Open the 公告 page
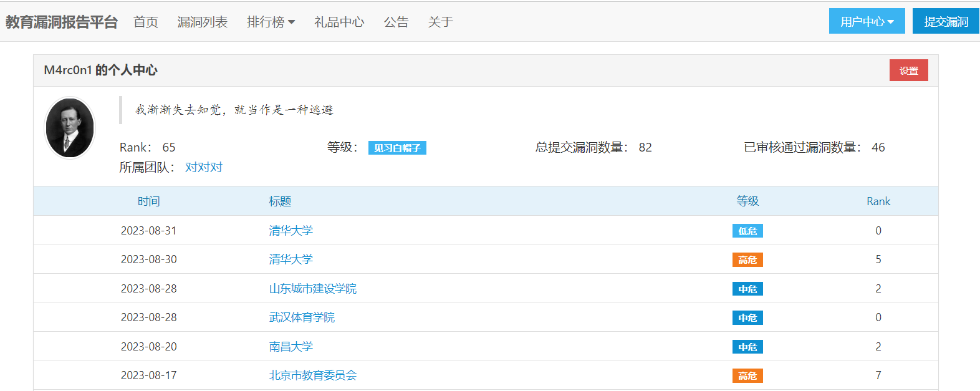This screenshot has height=391, width=980. pyautogui.click(x=396, y=22)
